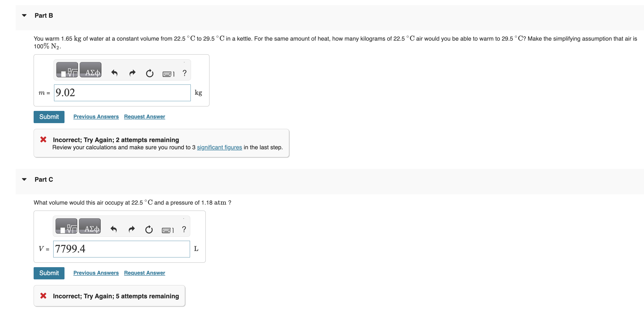Image resolution: width=644 pixels, height=319 pixels.
Task: Click Request Answer for Part C
Action: click(144, 273)
